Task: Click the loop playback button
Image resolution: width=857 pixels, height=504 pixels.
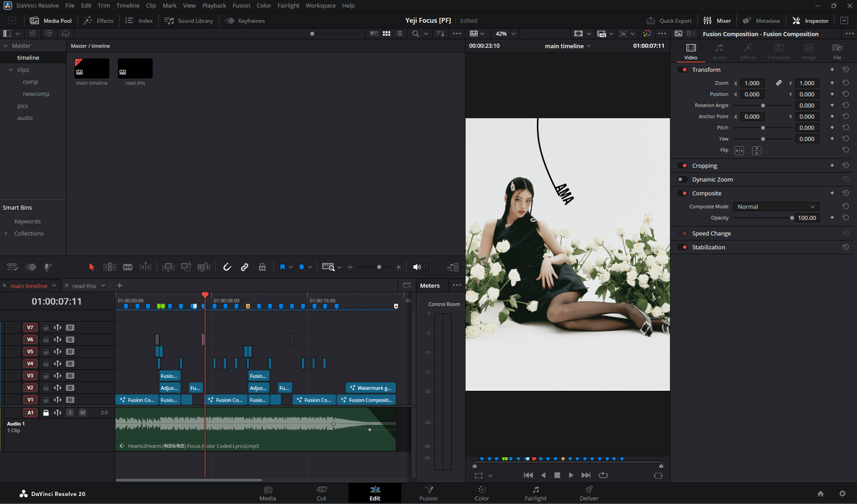Action: point(603,475)
